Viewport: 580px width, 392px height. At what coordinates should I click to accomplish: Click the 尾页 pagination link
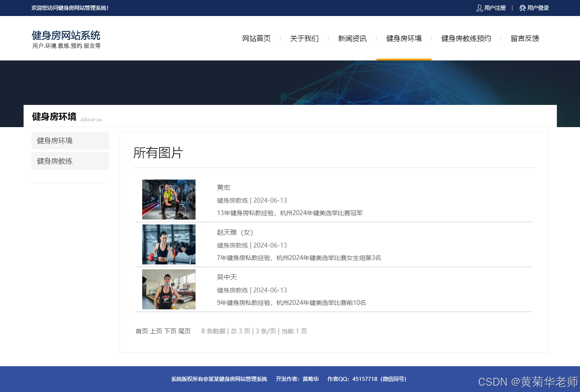184,331
